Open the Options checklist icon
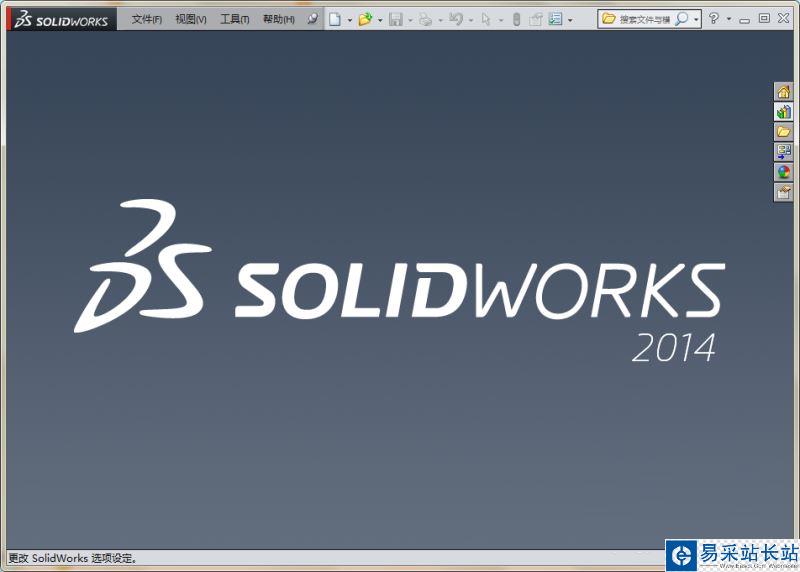 coord(555,19)
